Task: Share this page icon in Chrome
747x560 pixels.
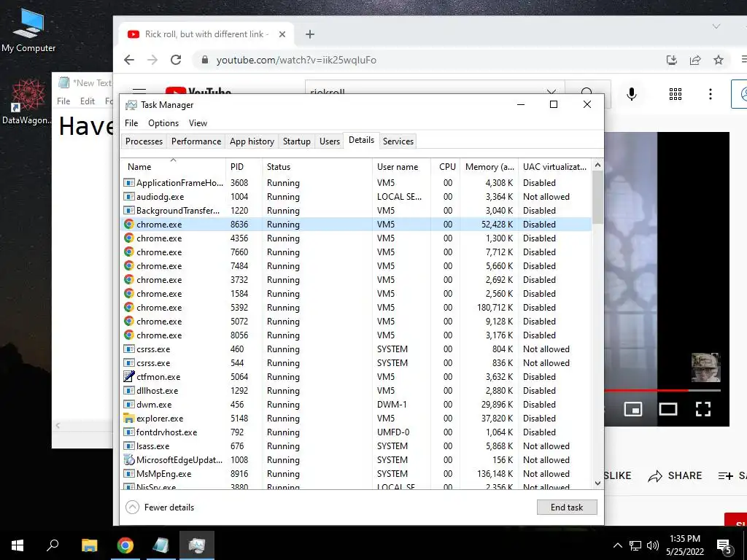Action: point(695,60)
